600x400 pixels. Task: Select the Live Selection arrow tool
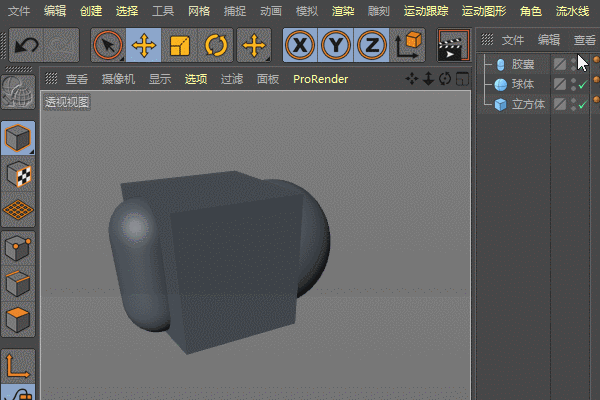108,45
